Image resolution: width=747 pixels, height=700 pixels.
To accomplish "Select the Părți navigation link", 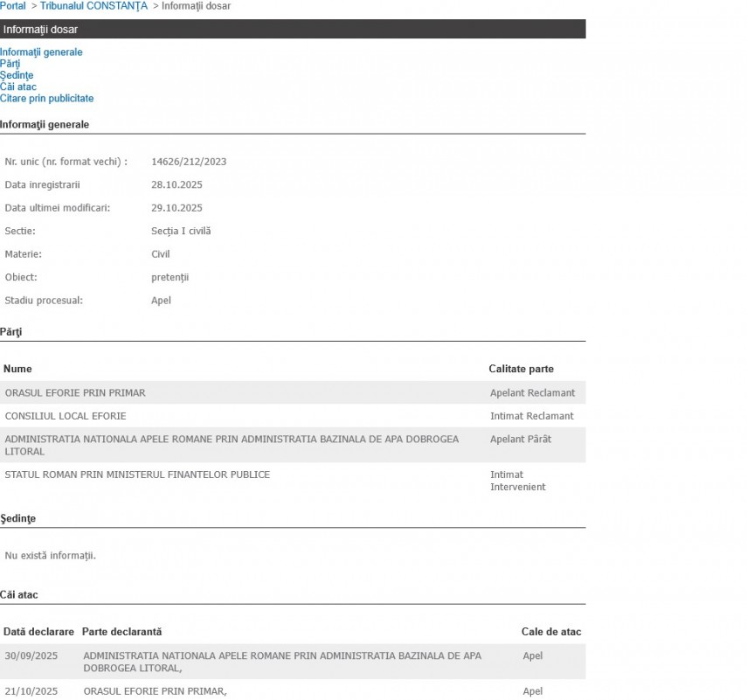I will (x=10, y=64).
